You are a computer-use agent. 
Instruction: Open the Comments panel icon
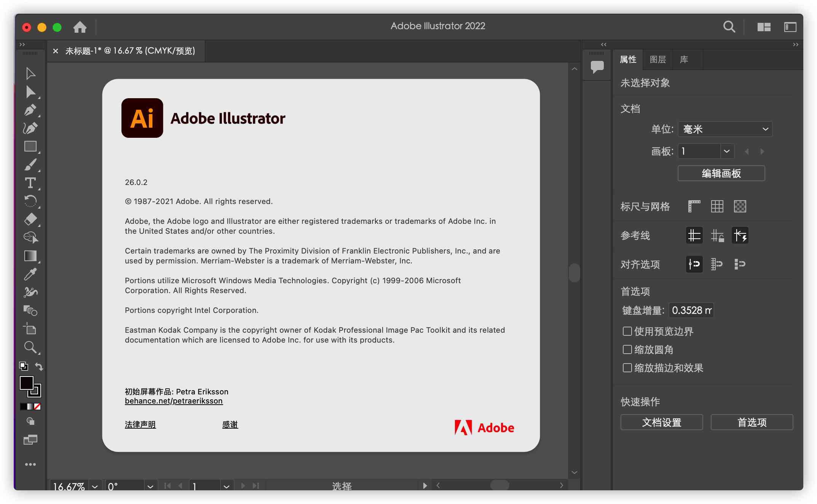pos(597,67)
